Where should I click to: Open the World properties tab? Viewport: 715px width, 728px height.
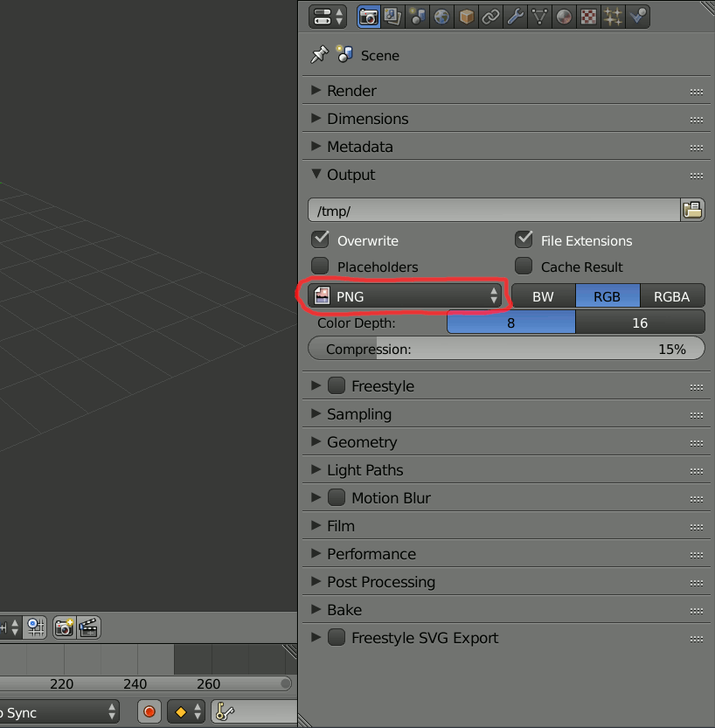(441, 17)
